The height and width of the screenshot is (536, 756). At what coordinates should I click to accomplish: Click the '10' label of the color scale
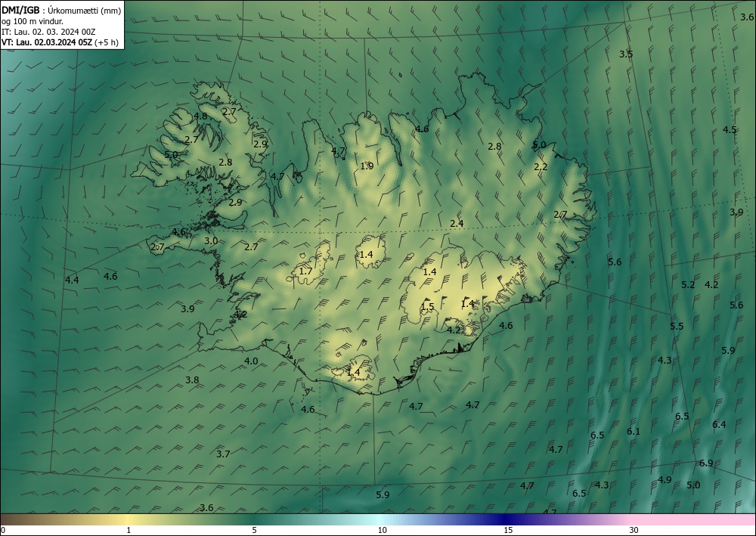point(382,530)
